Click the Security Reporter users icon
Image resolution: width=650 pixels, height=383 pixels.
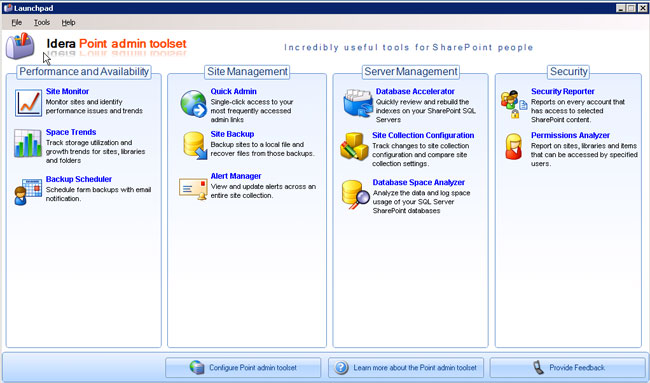click(514, 104)
